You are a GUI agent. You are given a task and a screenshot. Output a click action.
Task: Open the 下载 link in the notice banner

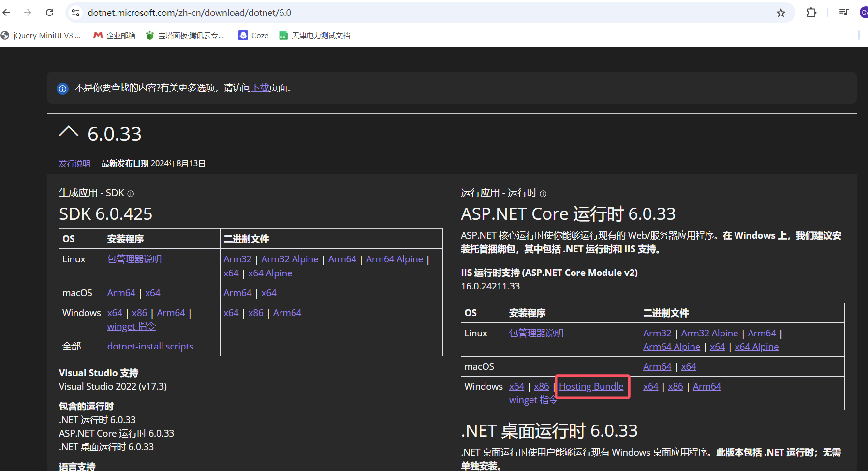point(261,88)
